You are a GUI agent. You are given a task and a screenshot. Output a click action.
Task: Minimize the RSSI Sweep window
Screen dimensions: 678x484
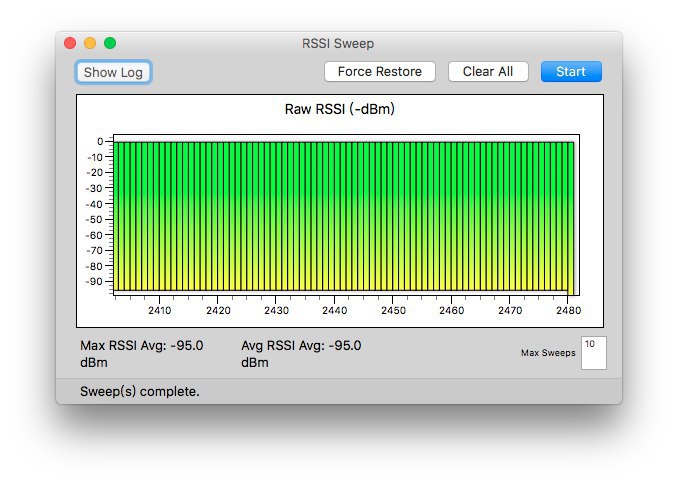pos(90,43)
